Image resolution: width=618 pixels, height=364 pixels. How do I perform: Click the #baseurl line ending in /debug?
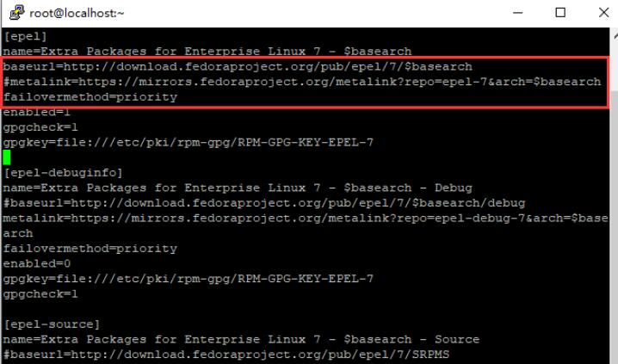point(264,203)
